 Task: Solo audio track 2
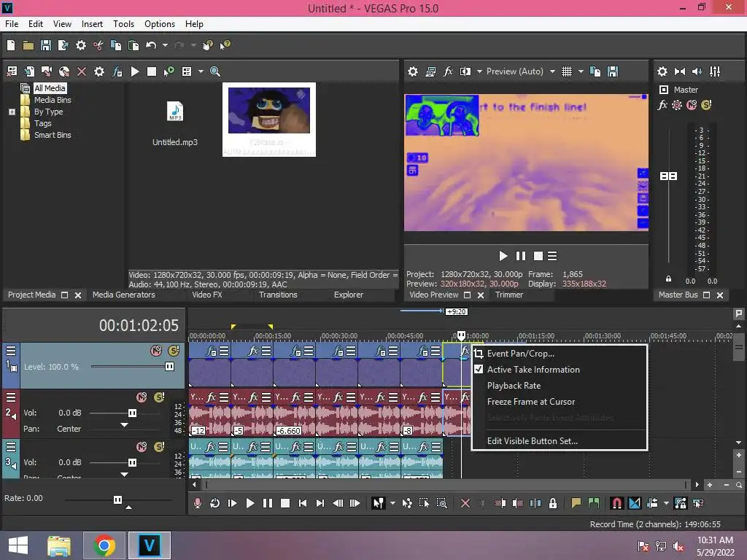point(159,397)
